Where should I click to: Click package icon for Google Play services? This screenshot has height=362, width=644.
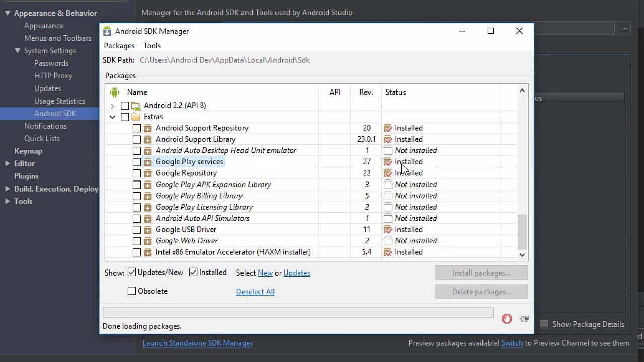(148, 162)
